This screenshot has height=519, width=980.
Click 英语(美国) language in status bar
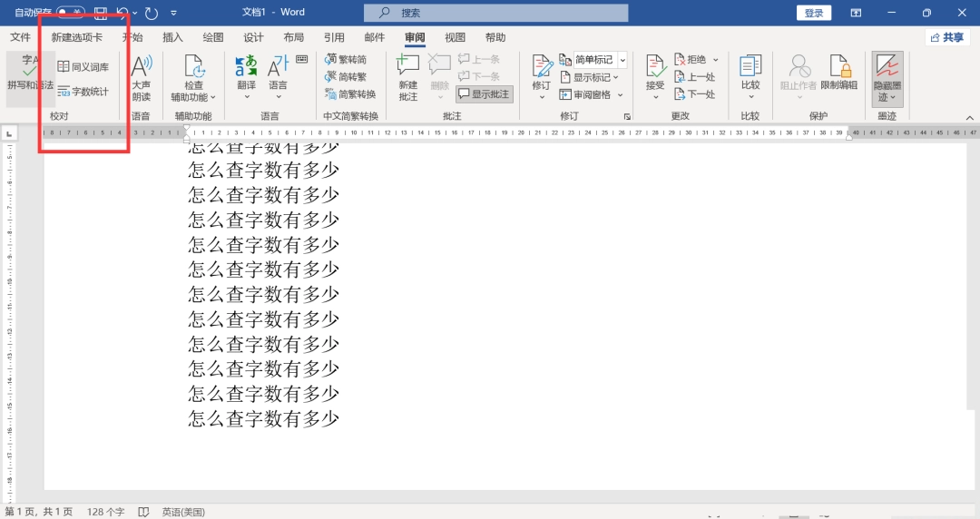(183, 512)
